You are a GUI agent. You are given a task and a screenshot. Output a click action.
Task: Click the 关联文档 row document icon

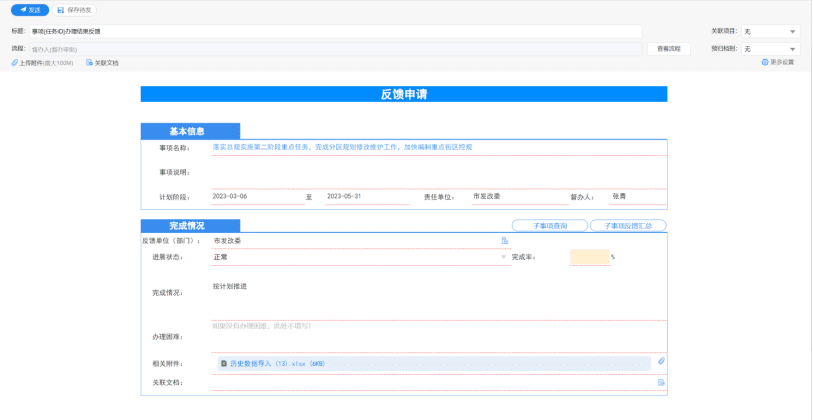661,383
